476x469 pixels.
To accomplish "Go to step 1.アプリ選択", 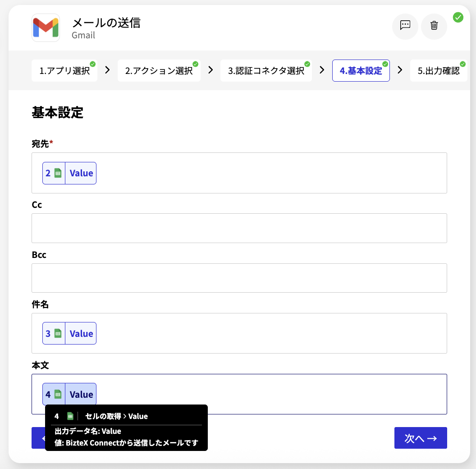I will (64, 71).
